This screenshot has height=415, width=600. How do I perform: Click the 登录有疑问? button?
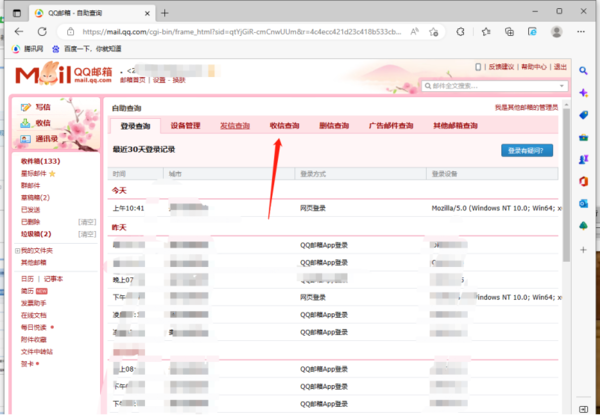pyautogui.click(x=526, y=150)
